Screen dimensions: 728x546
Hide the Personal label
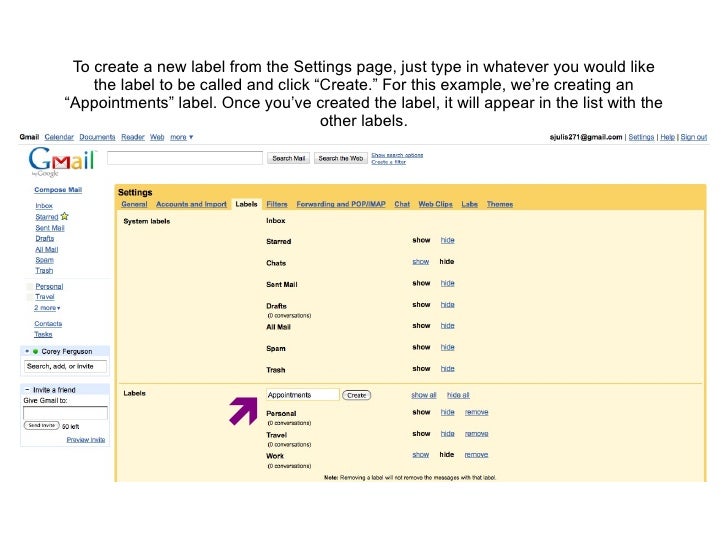coord(448,412)
